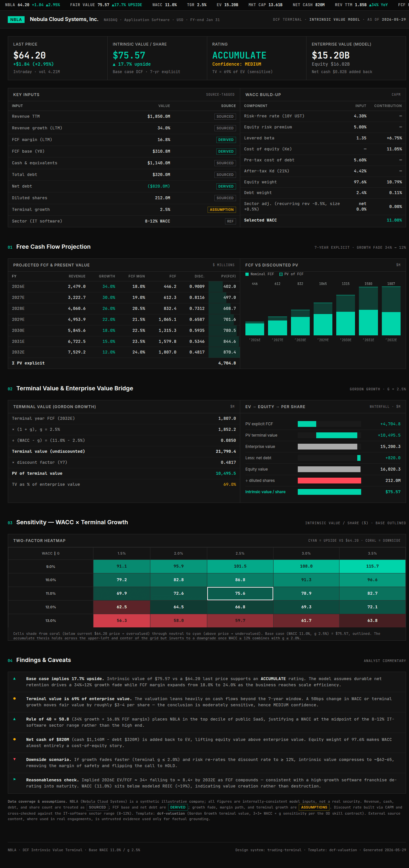This screenshot has width=409, height=868.
Task: Click the PV of FCF legend swatch
Action: pos(281,274)
